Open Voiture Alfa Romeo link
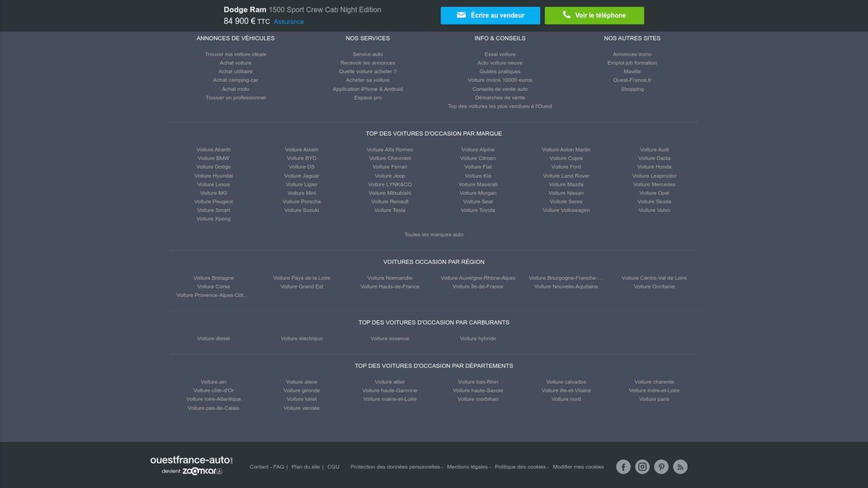Screen dimensions: 868x488 390,150
